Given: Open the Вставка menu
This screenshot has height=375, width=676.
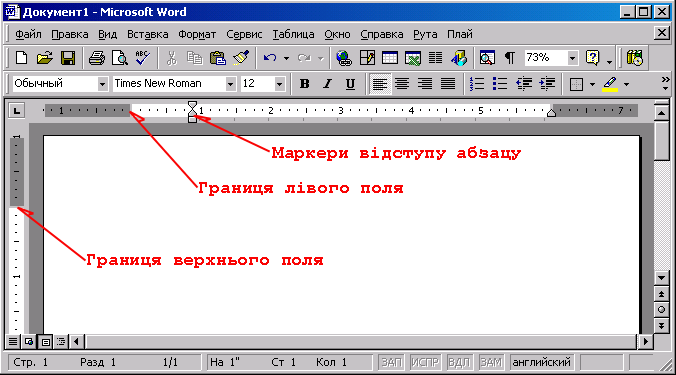Looking at the screenshot, I should pyautogui.click(x=147, y=34).
